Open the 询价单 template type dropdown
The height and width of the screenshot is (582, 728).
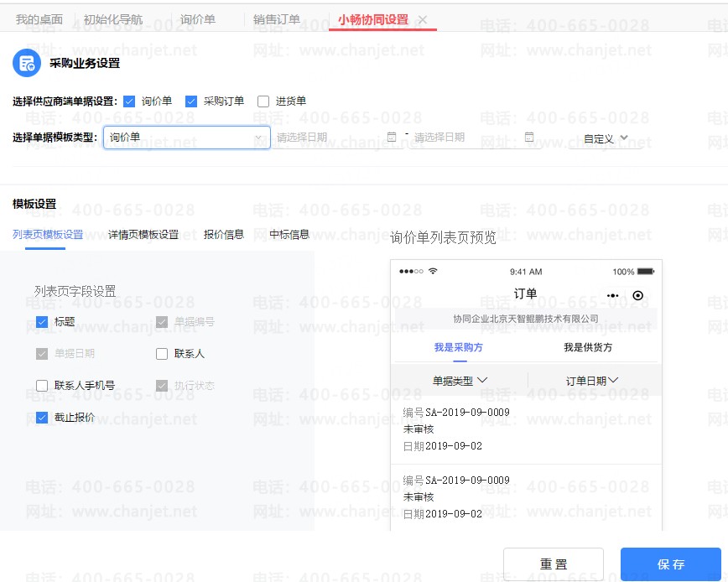tap(186, 138)
